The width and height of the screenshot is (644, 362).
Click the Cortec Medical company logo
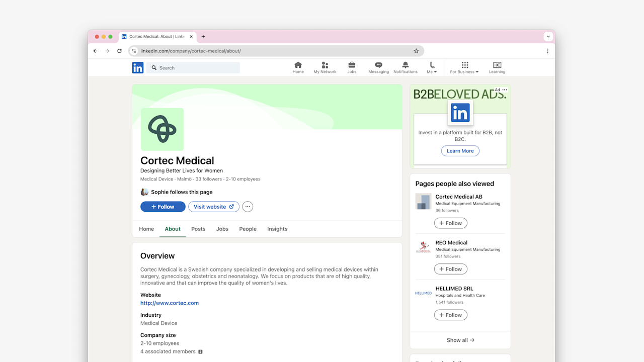pos(162,129)
